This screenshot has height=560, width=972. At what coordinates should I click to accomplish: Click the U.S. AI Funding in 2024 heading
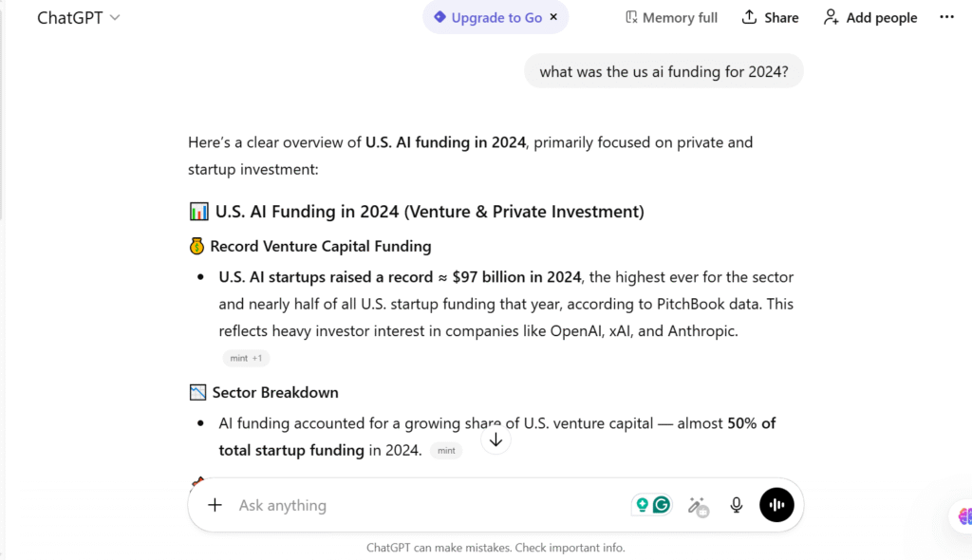[x=430, y=212]
